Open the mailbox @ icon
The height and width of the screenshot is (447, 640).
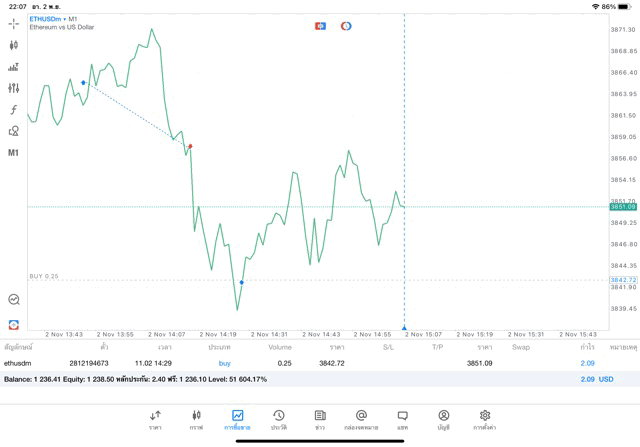coord(361,419)
